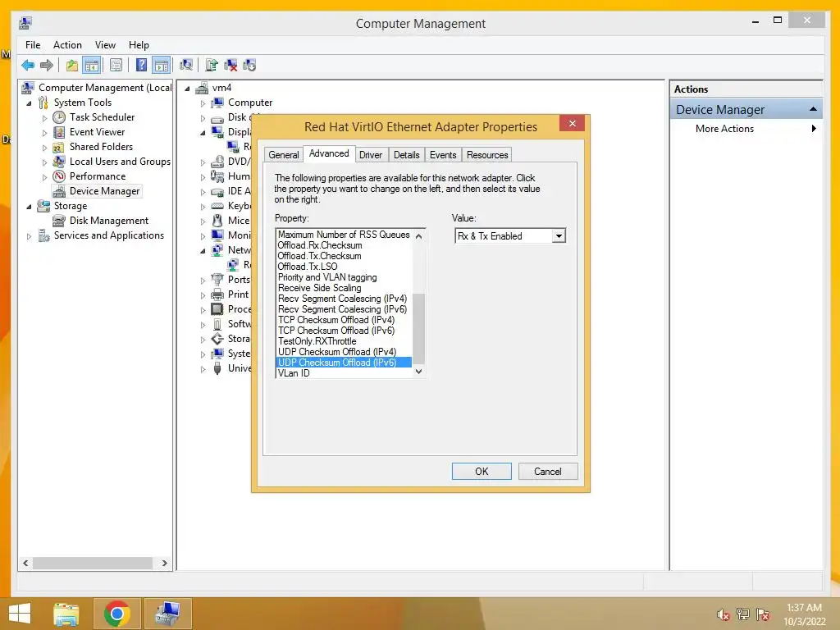Click the Uninstall device toolbar icon

231,66
